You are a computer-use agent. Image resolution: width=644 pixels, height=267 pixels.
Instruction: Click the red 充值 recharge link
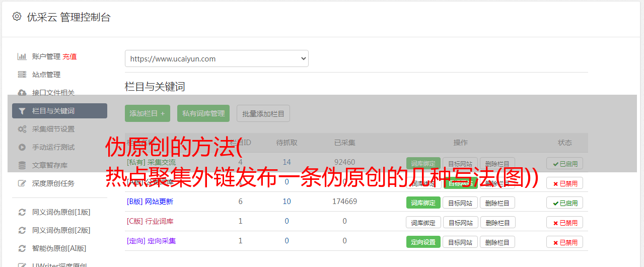(x=70, y=56)
